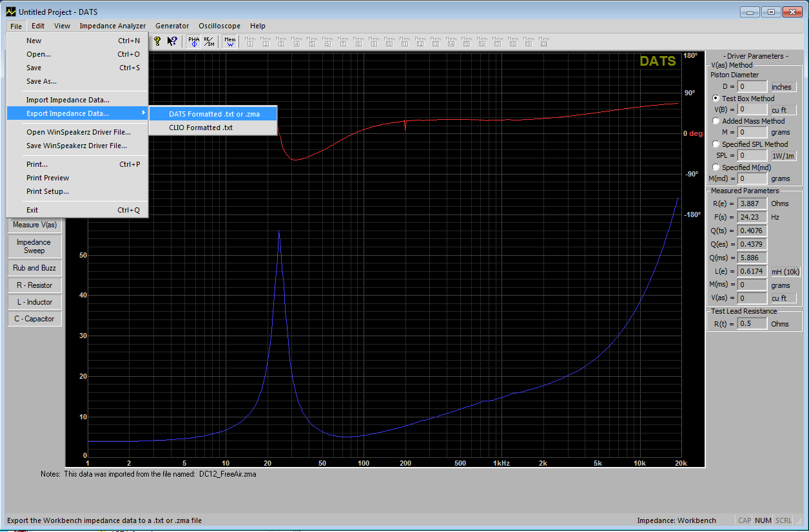Select the Mem 10 memory icon
The height and width of the screenshot is (532, 809).
pyautogui.click(x=389, y=41)
